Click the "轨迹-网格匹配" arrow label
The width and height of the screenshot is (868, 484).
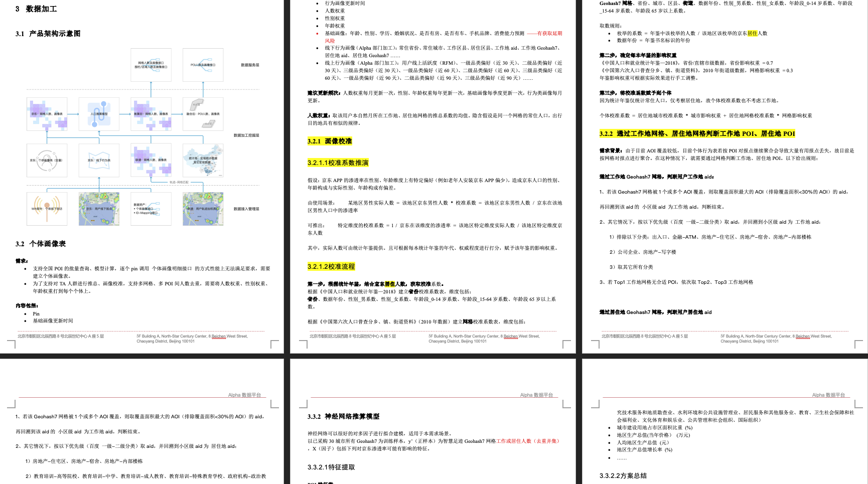[179, 182]
